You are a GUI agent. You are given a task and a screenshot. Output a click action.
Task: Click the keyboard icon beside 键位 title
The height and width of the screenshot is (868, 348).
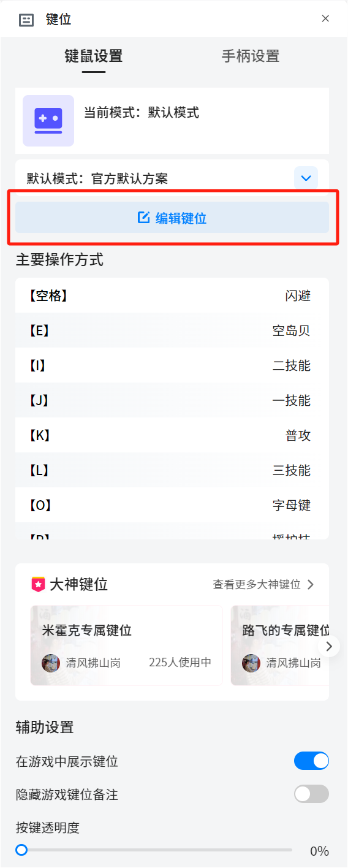tap(26, 20)
